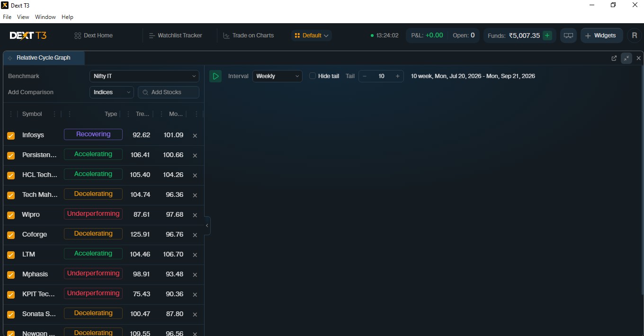This screenshot has height=336, width=644.
Task: Open the File menu
Action: click(7, 17)
